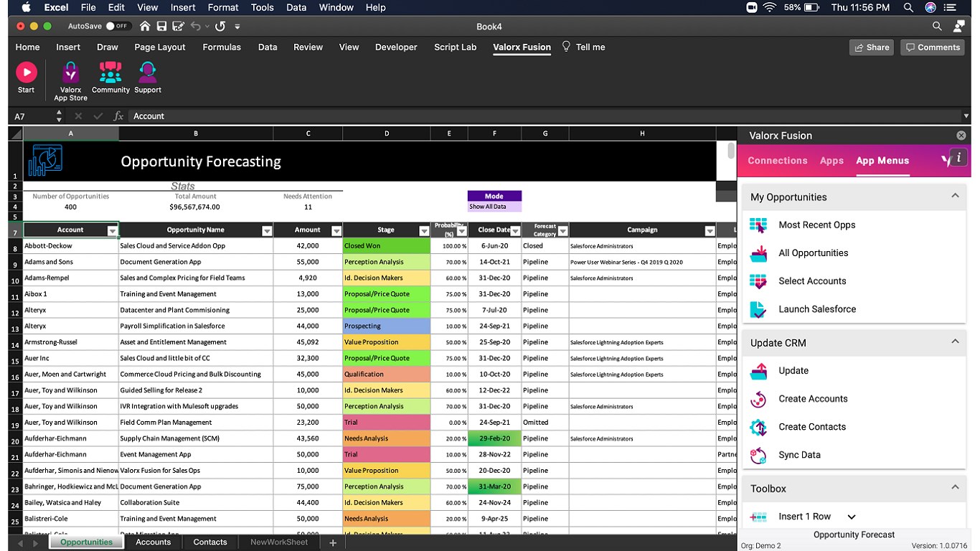
Task: Open the Account column filter dropdown
Action: click(113, 231)
